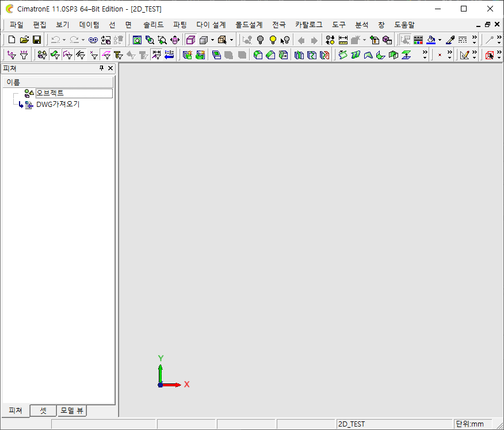Viewport: 504px width, 430px height.
Task: Open the 도움말 menu
Action: [x=404, y=25]
